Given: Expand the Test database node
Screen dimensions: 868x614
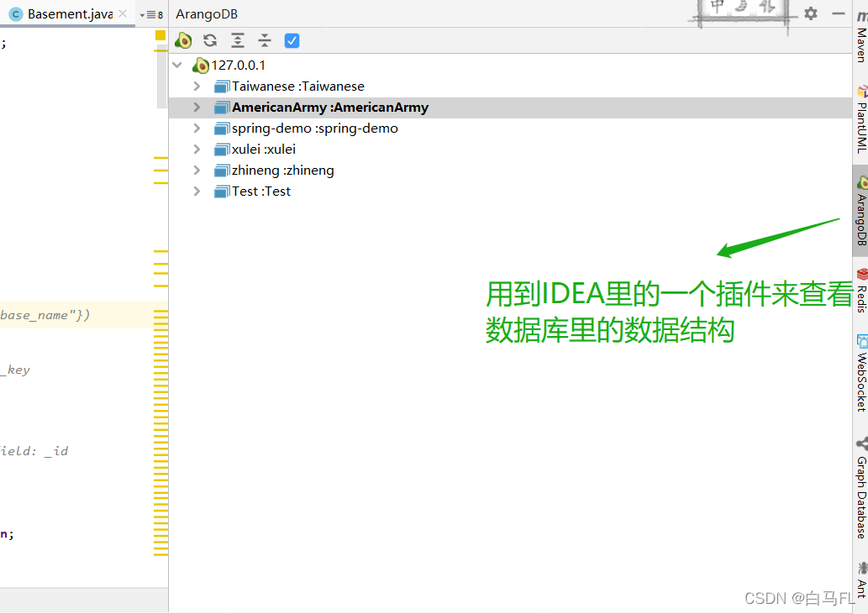Looking at the screenshot, I should [197, 192].
